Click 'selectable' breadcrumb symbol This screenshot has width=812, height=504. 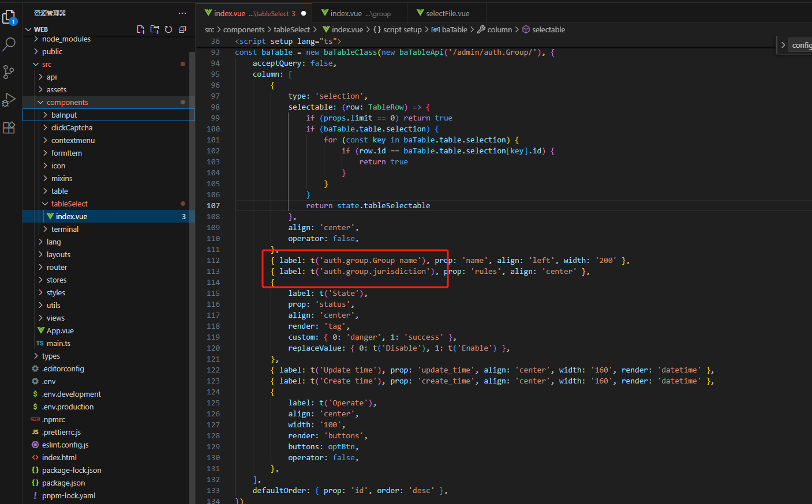pos(544,30)
